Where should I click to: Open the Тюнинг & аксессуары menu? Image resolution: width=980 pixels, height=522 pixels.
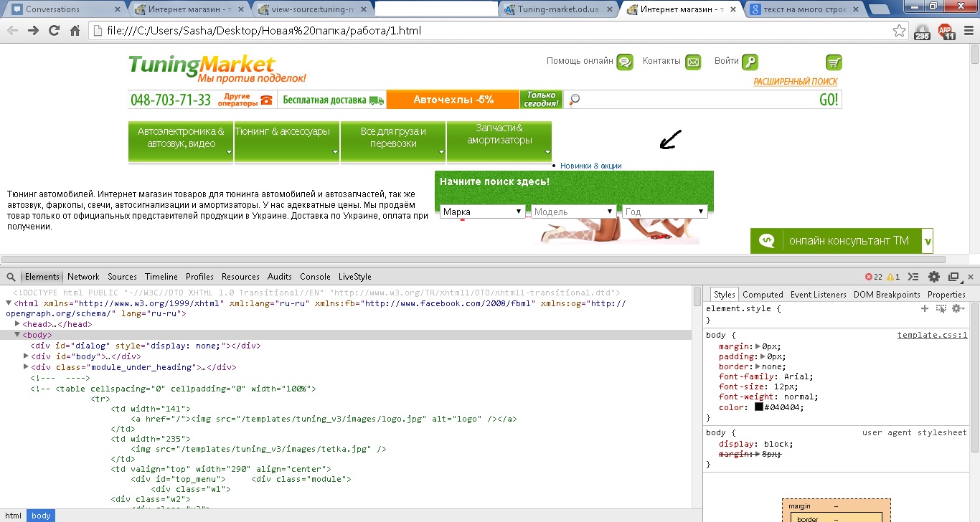(x=287, y=142)
